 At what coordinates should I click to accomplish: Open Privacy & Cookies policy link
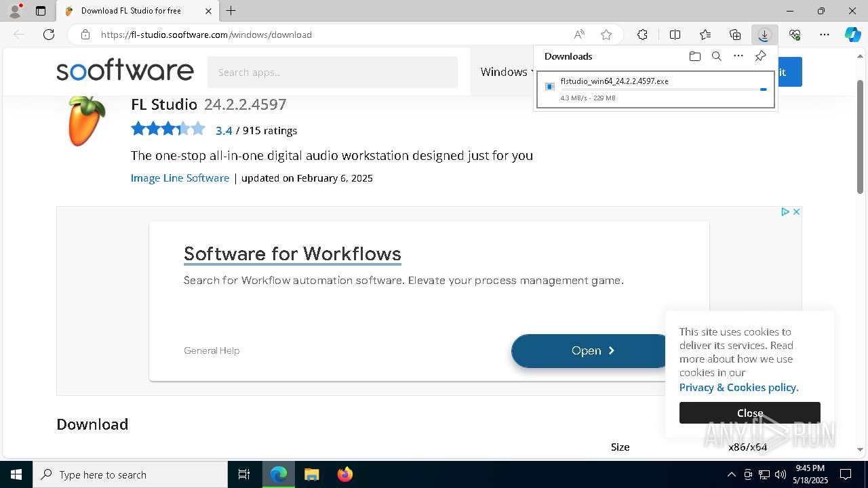[x=739, y=388]
